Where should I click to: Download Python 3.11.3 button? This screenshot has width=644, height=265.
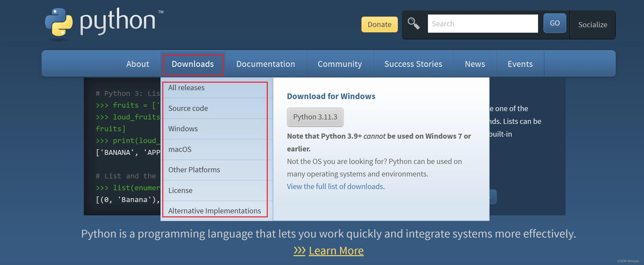(315, 117)
